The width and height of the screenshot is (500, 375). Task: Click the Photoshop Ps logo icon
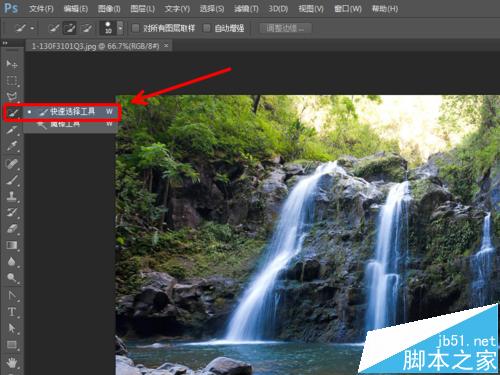(x=11, y=8)
